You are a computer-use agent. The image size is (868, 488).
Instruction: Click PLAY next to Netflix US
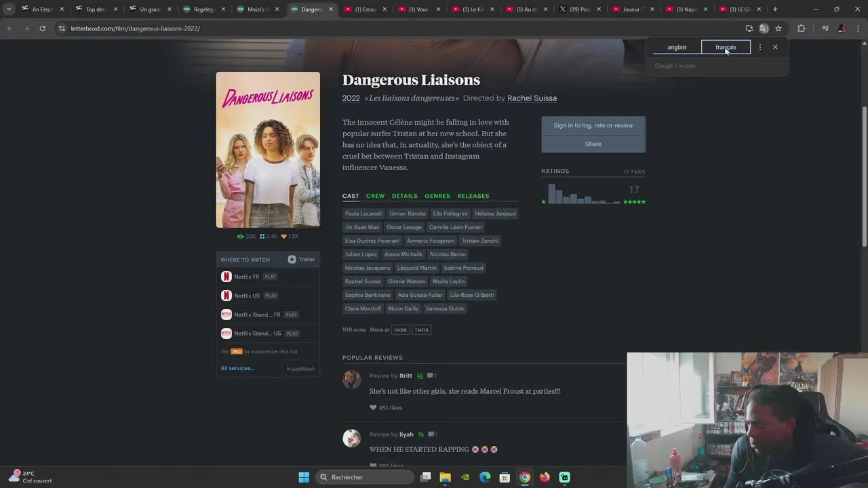click(x=271, y=296)
